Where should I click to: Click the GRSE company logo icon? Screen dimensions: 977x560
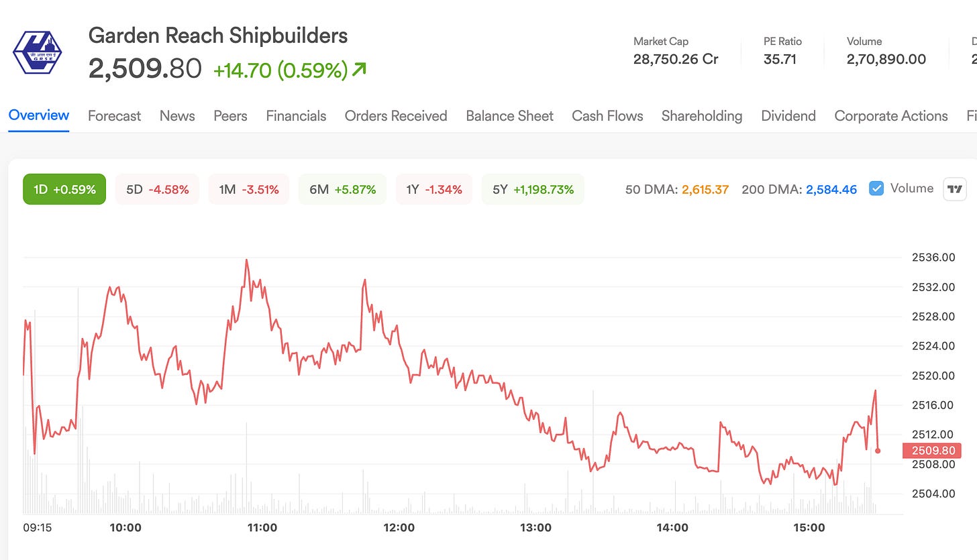coord(38,52)
